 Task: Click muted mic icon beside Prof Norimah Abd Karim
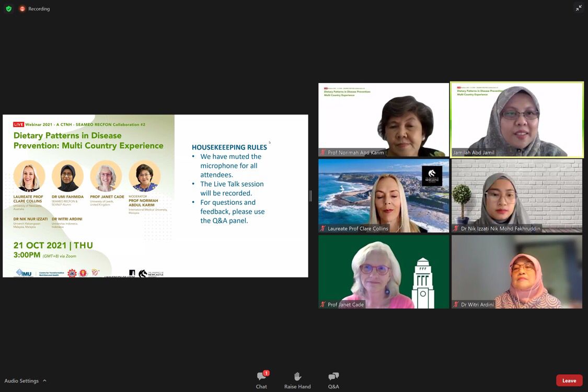pos(324,153)
